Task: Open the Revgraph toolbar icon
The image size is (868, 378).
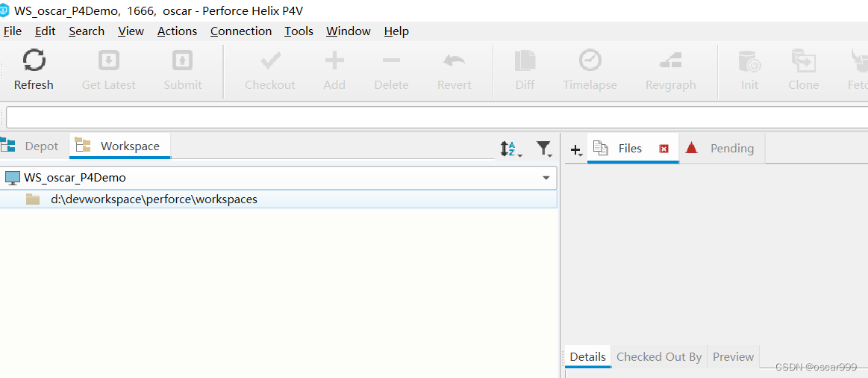Action: pos(670,61)
